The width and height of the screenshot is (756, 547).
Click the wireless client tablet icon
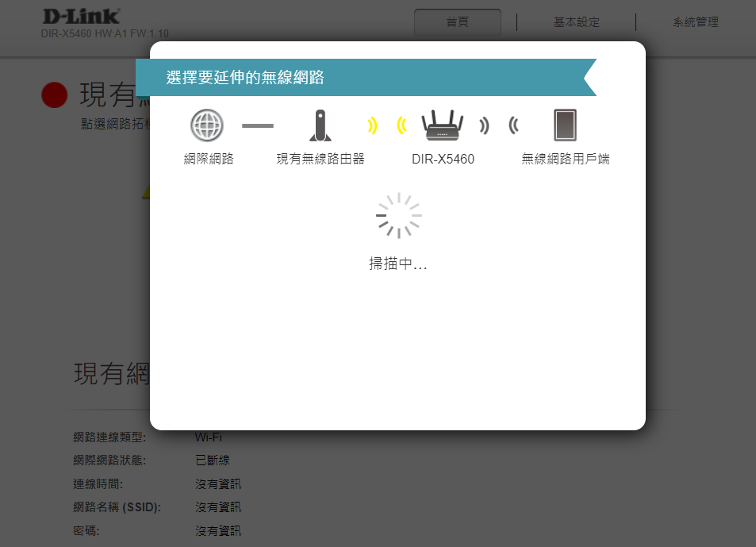click(x=565, y=125)
